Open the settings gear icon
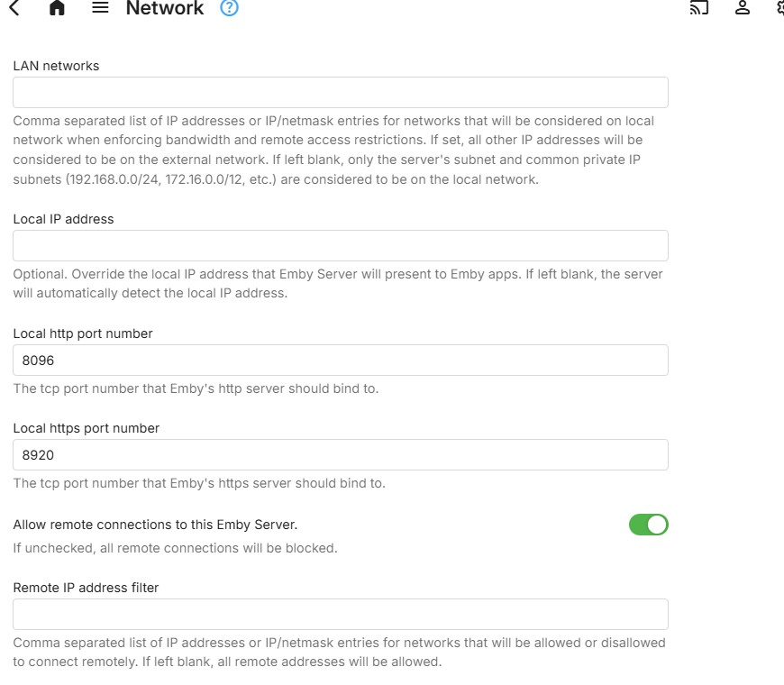This screenshot has width=784, height=685. (779, 8)
